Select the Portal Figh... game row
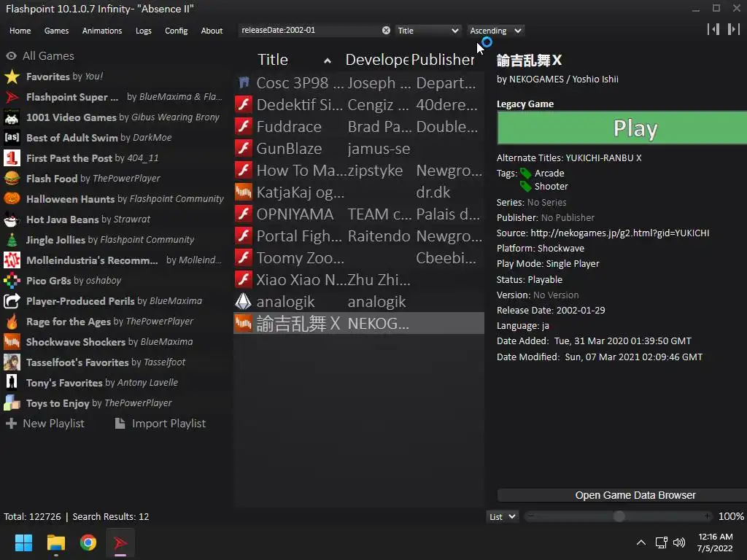Image resolution: width=747 pixels, height=560 pixels. pyautogui.click(x=359, y=236)
